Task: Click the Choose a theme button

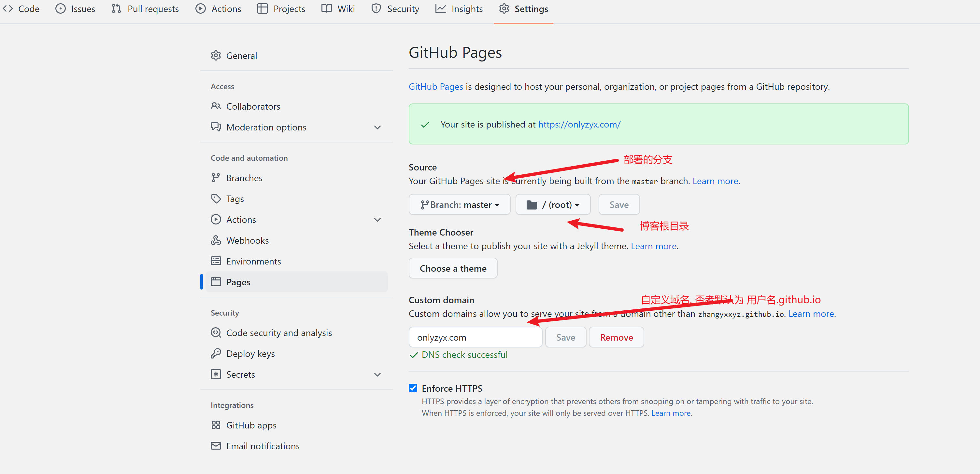Action: 453,268
